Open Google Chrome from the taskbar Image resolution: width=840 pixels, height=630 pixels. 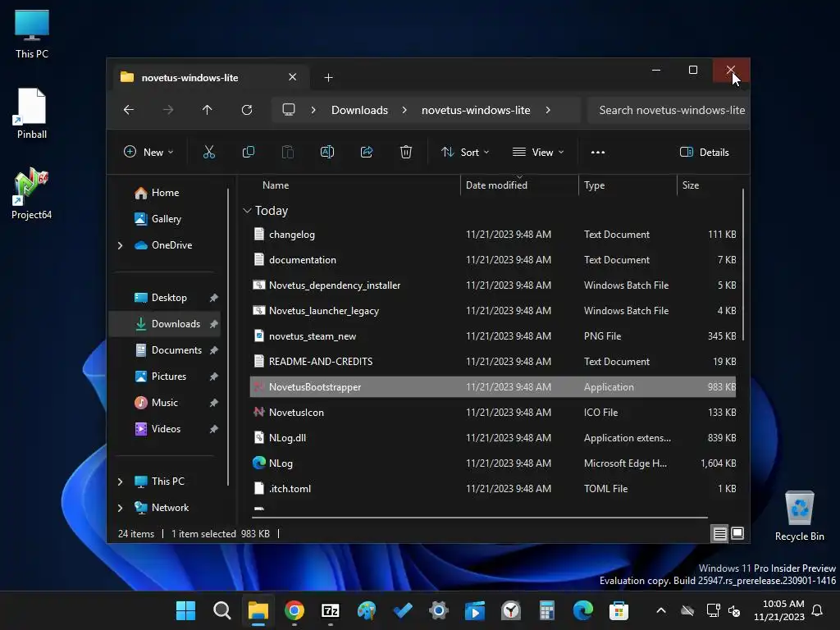pos(294,610)
